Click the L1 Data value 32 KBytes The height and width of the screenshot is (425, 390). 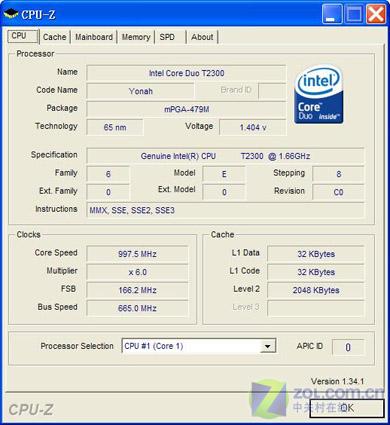coord(316,254)
